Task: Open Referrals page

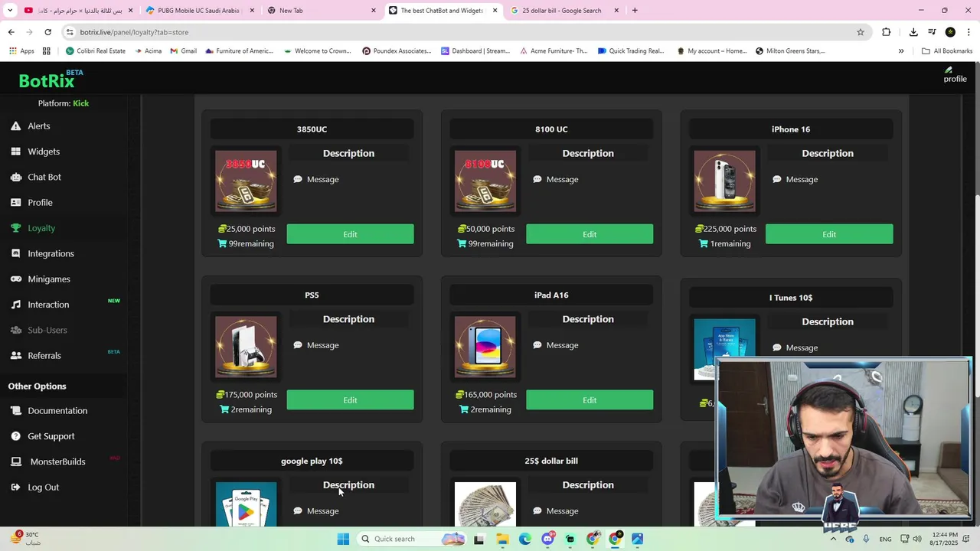Action: click(x=44, y=356)
